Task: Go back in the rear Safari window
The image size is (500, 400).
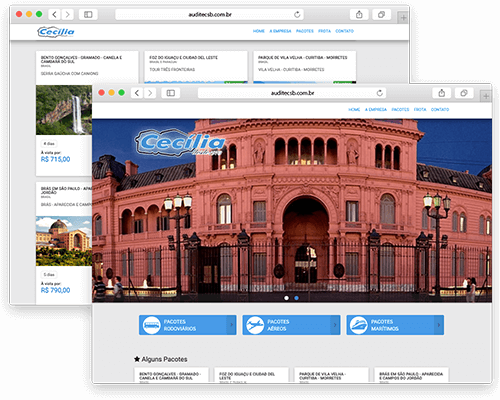Action: (x=54, y=14)
